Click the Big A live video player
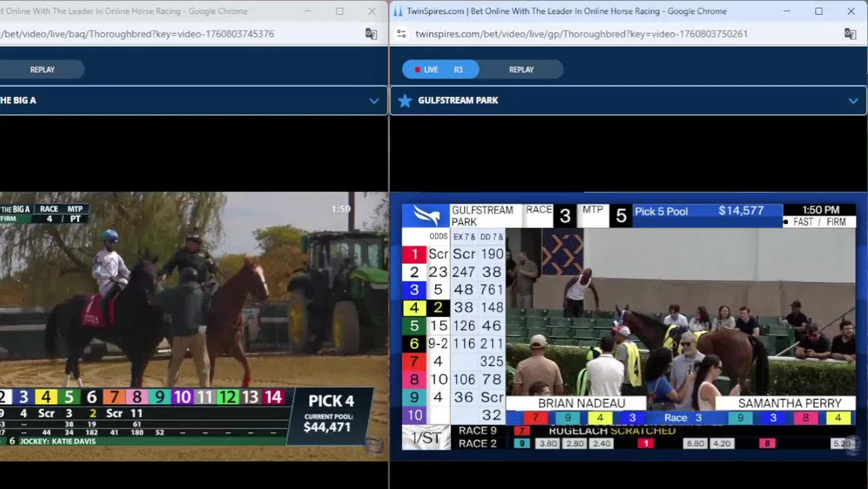 tap(194, 326)
